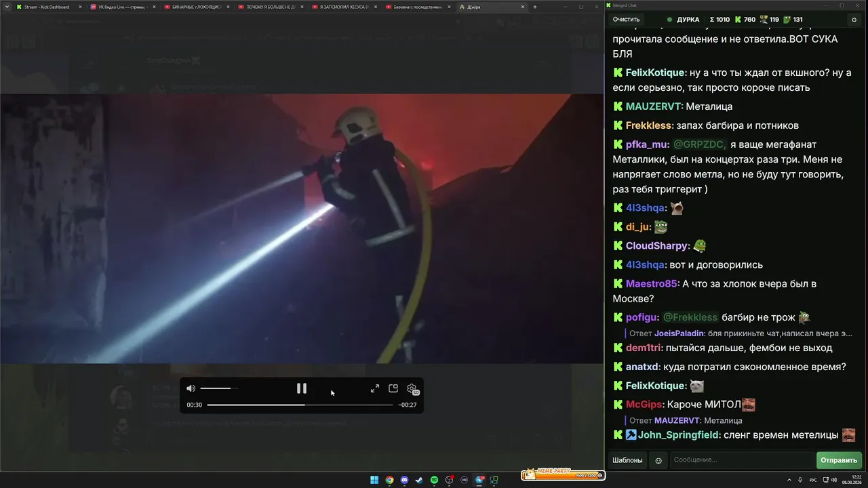
Task: Click the @GRPZDC mention in chat
Action: (700, 144)
